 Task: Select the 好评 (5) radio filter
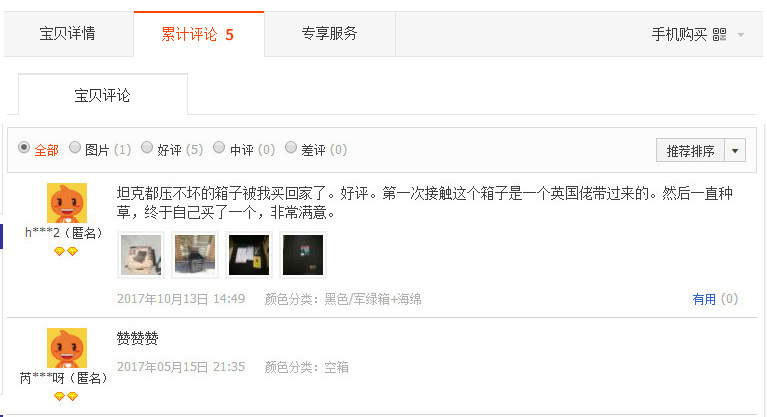point(147,147)
